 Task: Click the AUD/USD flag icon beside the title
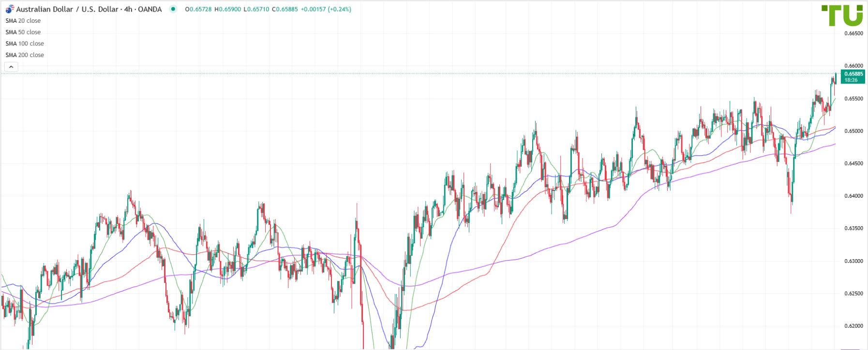pyautogui.click(x=10, y=9)
